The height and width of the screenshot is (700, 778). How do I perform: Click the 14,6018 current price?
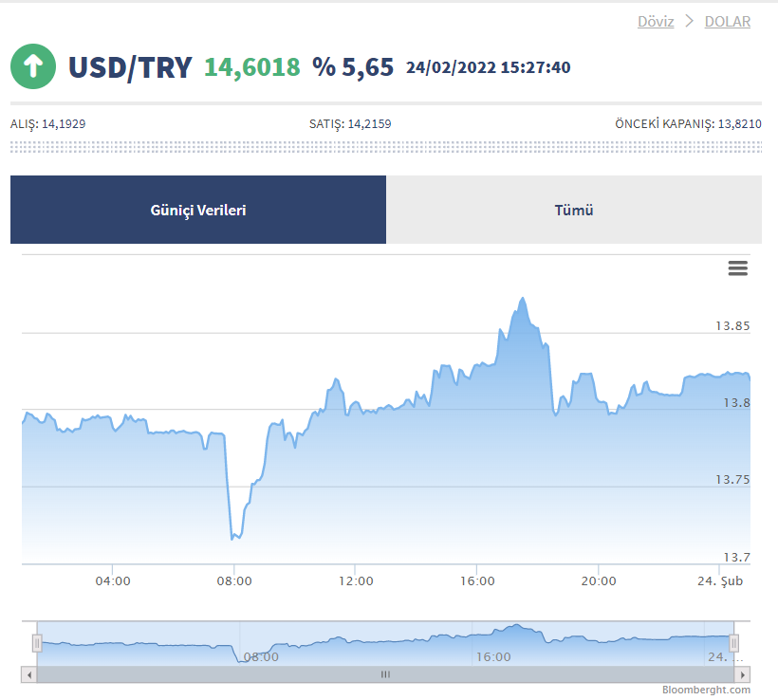[252, 67]
